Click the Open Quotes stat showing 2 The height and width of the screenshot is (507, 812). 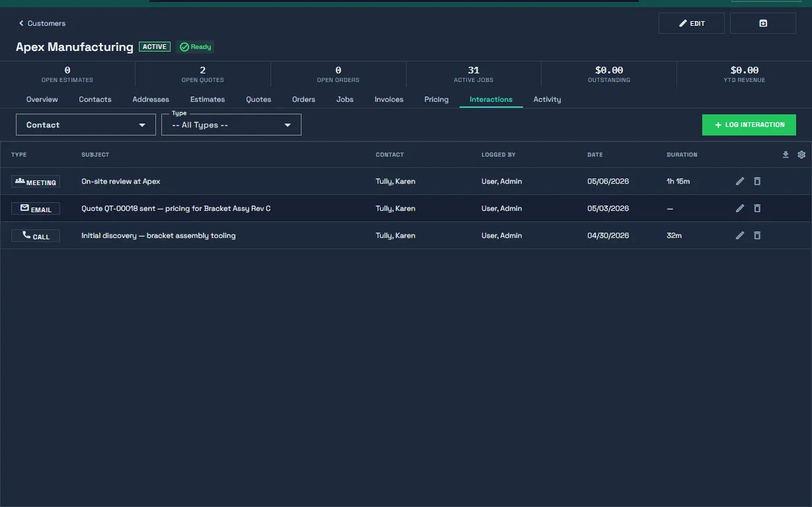click(x=203, y=74)
